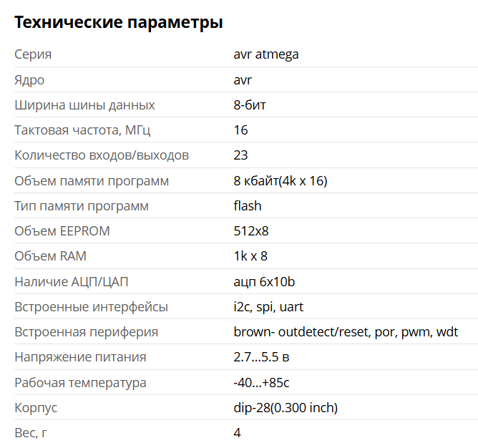Viewport: 478px width, 448px height.
Task: Click the "Встроенная периферия" label
Action: pos(87,332)
